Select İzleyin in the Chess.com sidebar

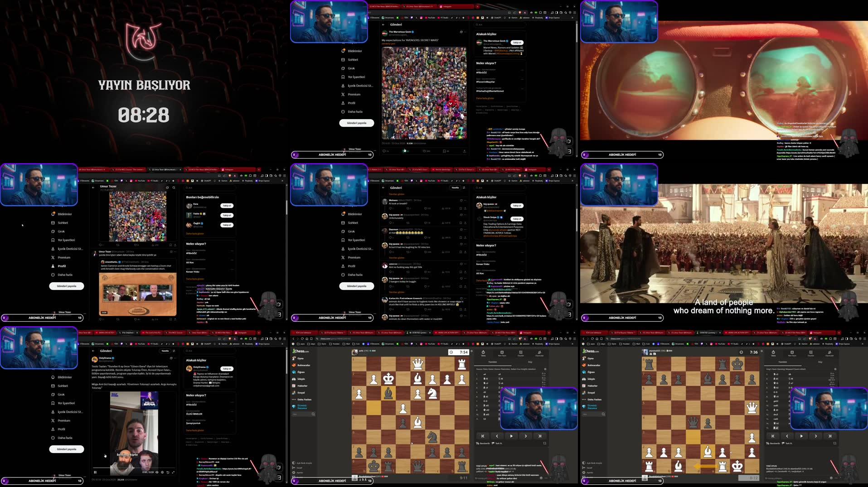point(301,379)
